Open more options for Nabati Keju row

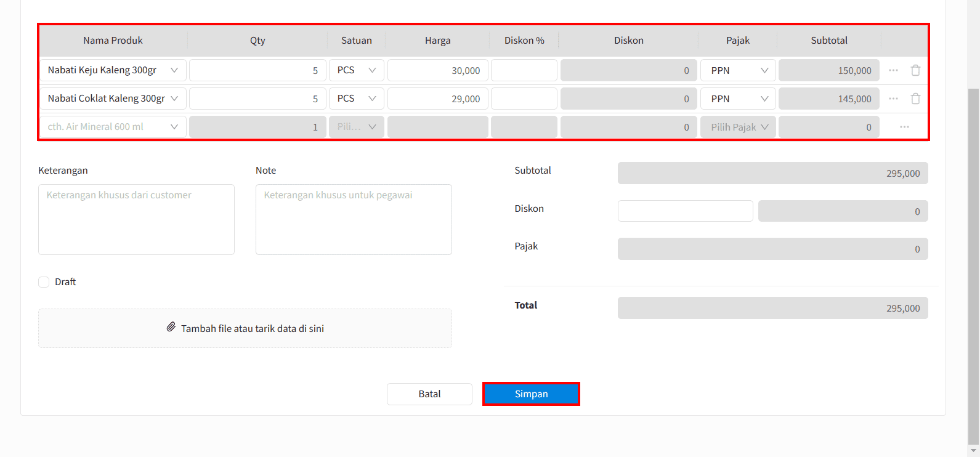pyautogui.click(x=893, y=70)
